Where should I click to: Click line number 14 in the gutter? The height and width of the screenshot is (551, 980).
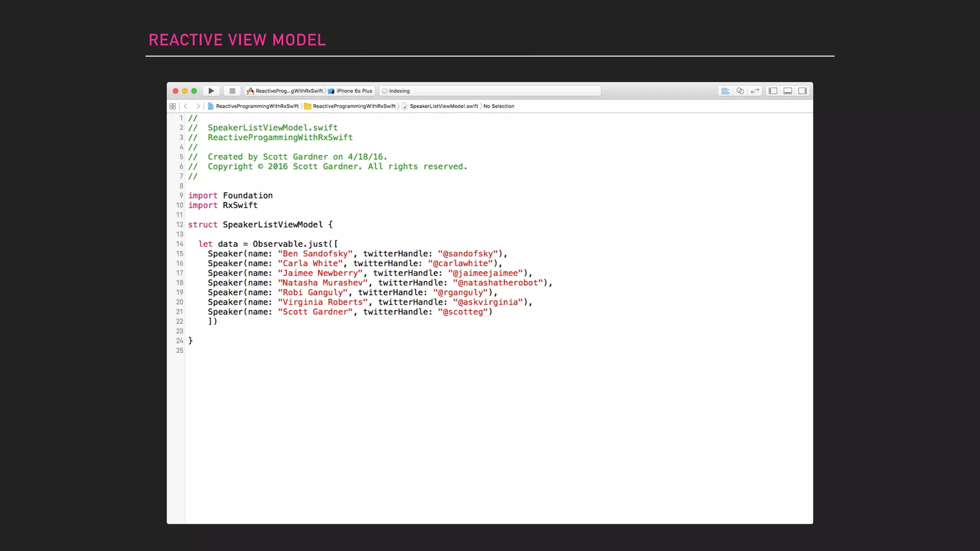tap(179, 244)
